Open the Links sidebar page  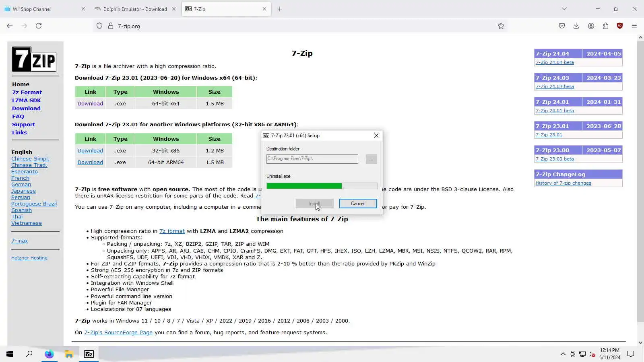19,132
